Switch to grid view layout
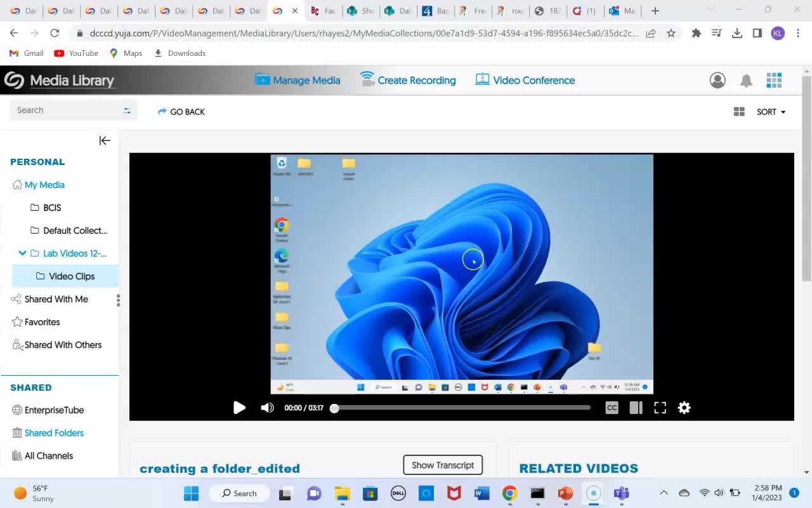Viewport: 812px width, 508px height. point(739,112)
